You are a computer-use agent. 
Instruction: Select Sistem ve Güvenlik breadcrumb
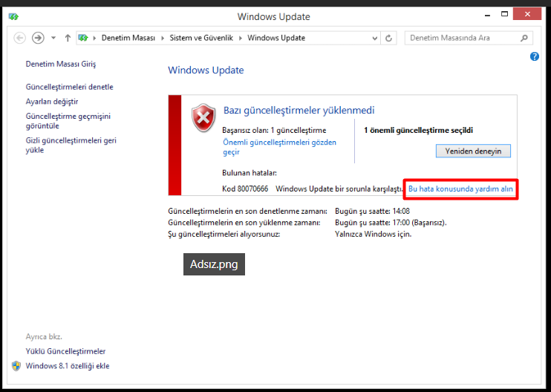pos(201,38)
